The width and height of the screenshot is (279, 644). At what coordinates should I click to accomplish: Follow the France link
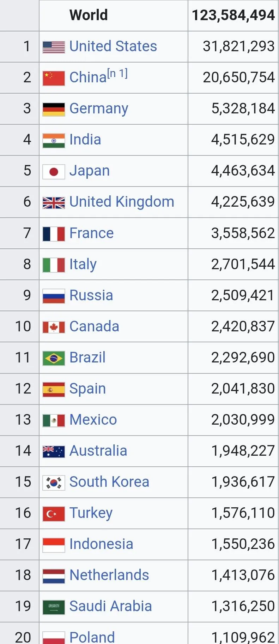[91, 233]
